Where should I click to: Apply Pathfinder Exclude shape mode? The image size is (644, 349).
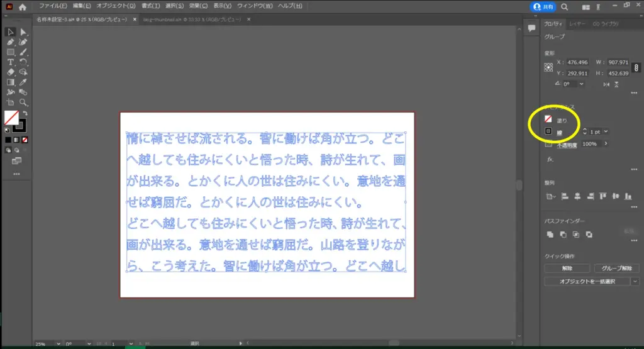(589, 235)
